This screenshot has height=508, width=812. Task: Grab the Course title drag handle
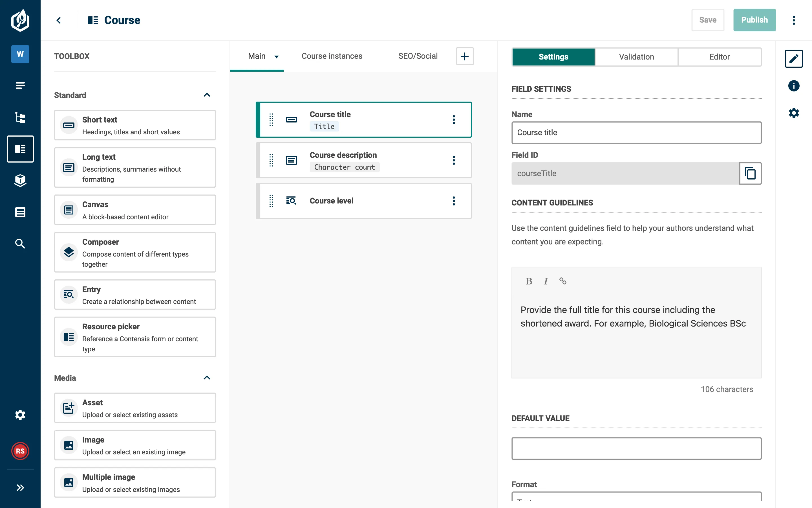point(271,120)
